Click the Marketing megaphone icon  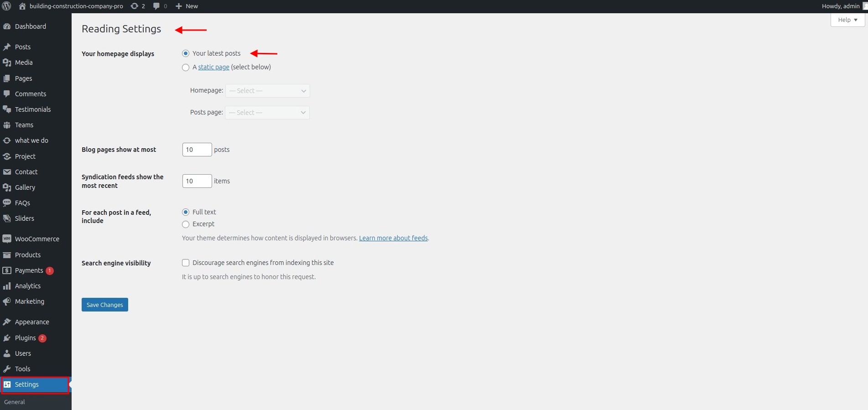[7, 301]
